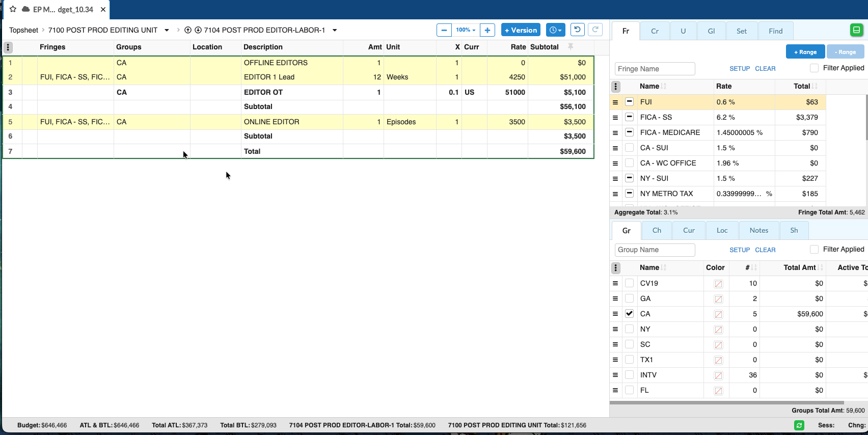Click the EDITOR 1 Lead description cell
This screenshot has height=435, width=868.
coord(292,77)
